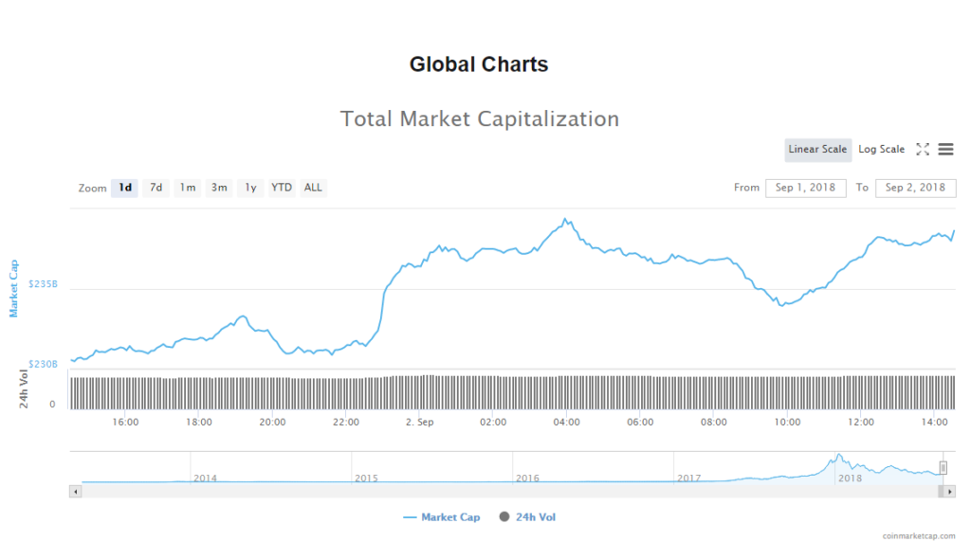Image resolution: width=971 pixels, height=560 pixels.
Task: Click the navigator left scroll arrow
Action: pyautogui.click(x=74, y=492)
